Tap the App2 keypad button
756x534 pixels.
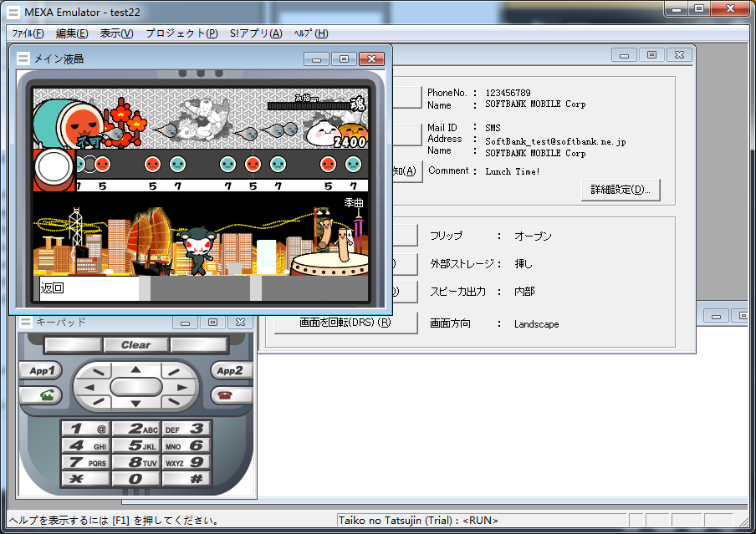coord(230,370)
